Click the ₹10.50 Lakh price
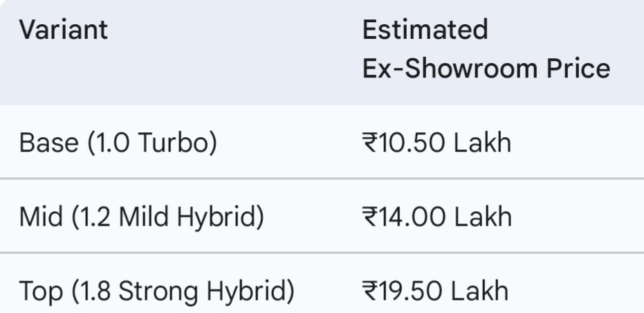Viewport: 644px width, 313px height. (x=436, y=143)
